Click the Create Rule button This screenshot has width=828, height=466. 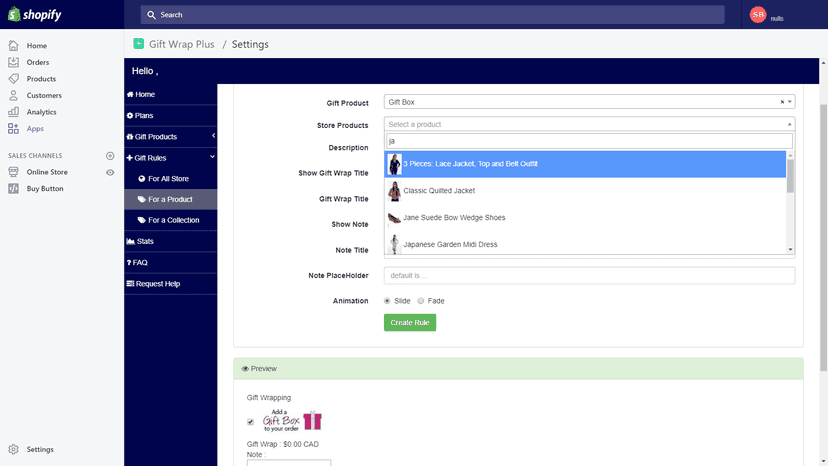(x=410, y=322)
